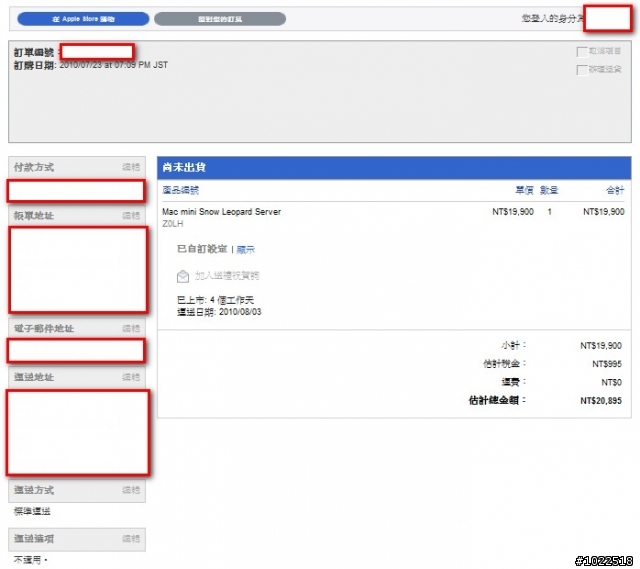The height and width of the screenshot is (569, 640).
Task: Click the gift greeting text beside envelope
Action: (x=227, y=276)
